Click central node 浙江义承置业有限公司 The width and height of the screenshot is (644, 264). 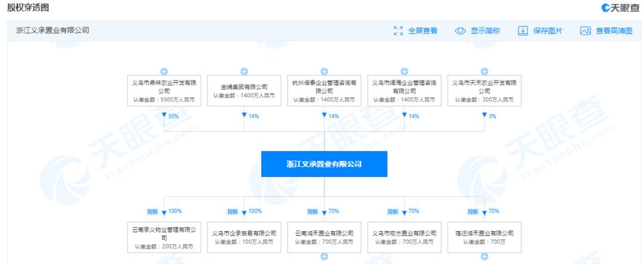324,164
